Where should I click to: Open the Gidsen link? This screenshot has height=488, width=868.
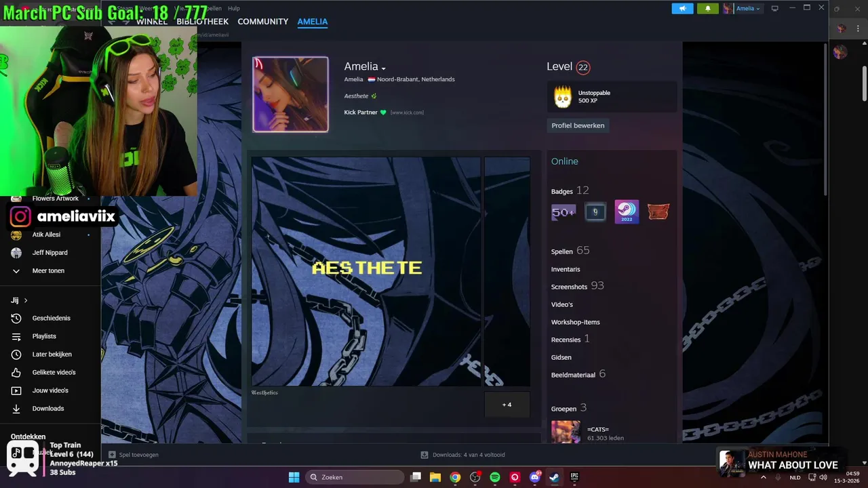[x=561, y=357]
